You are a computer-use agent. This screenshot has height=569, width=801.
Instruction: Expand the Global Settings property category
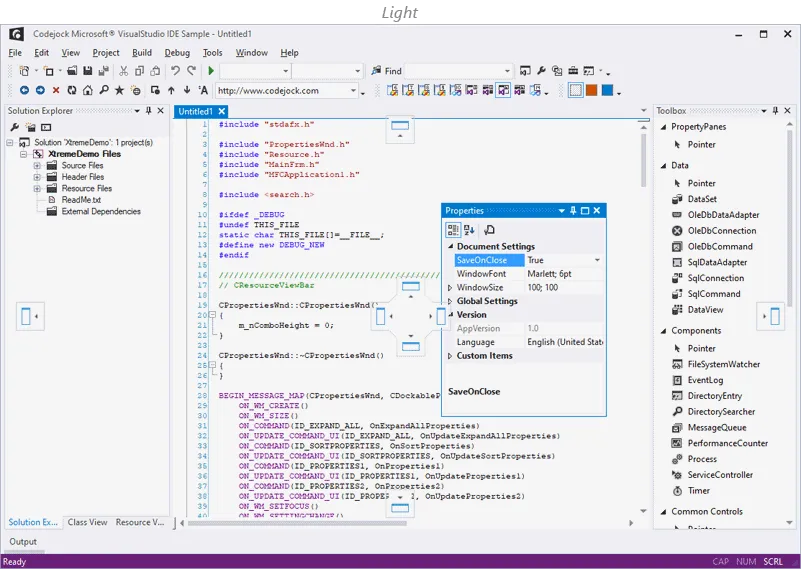[450, 301]
